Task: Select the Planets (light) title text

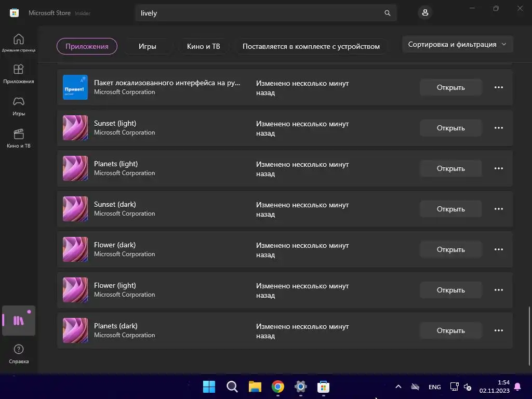Action: coord(116,164)
